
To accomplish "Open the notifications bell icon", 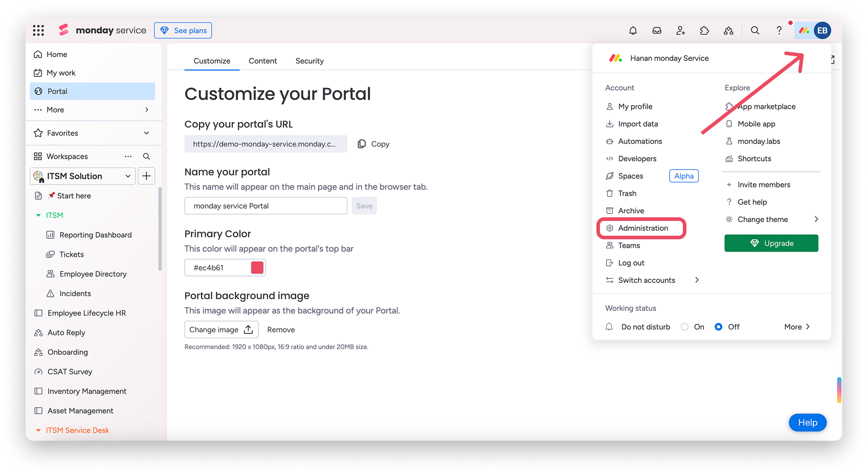I will (x=633, y=30).
